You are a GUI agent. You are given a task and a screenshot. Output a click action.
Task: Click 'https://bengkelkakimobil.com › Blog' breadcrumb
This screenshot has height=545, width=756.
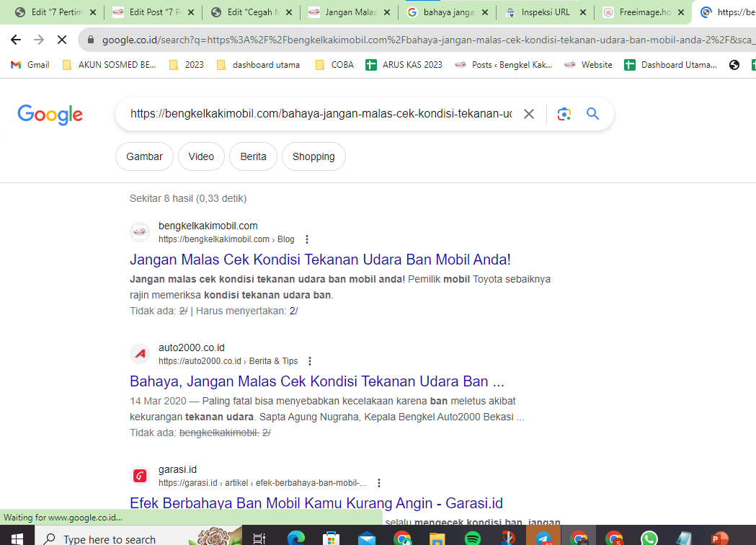pos(226,239)
